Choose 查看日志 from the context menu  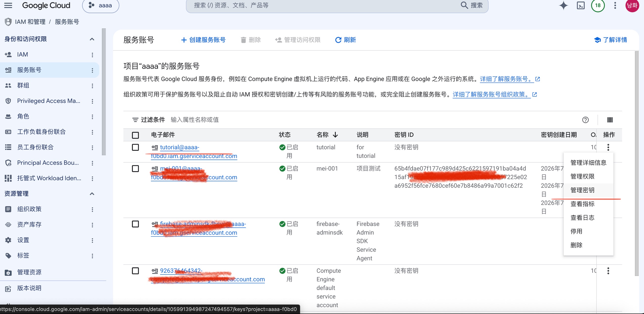[x=588, y=218]
